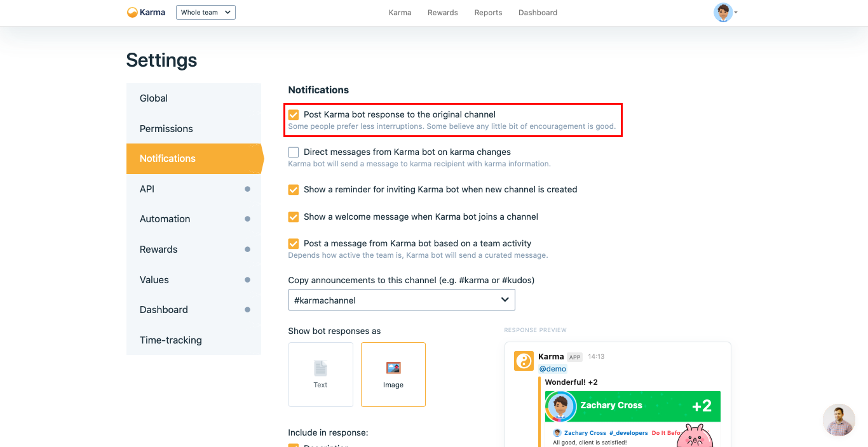Click the @demo mention in preview
This screenshot has width=868, height=447.
pos(552,369)
